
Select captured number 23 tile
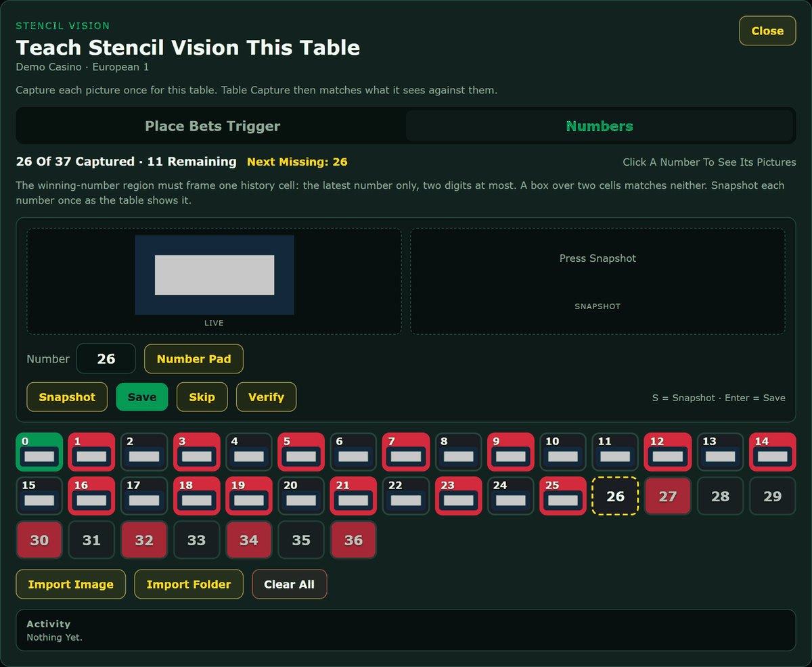pos(458,496)
